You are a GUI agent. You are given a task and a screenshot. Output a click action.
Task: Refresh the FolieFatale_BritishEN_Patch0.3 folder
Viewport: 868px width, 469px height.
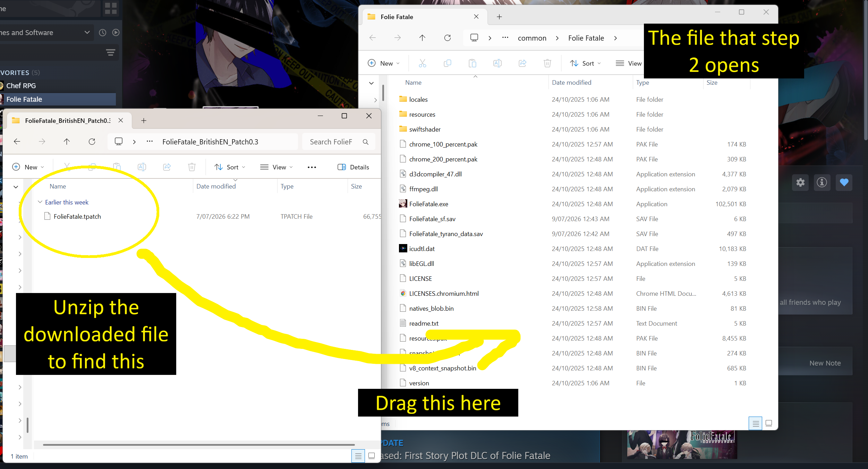pyautogui.click(x=92, y=142)
